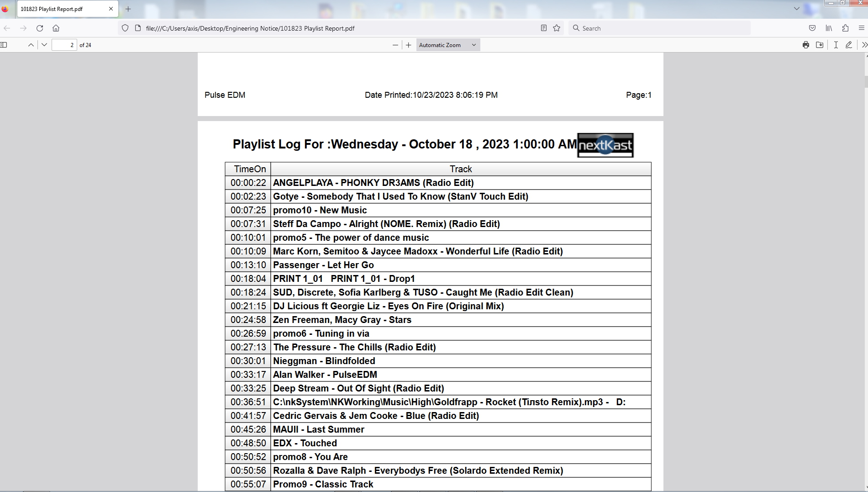Open the list all tabs chevron
Image resolution: width=868 pixels, height=492 pixels.
coord(797,9)
